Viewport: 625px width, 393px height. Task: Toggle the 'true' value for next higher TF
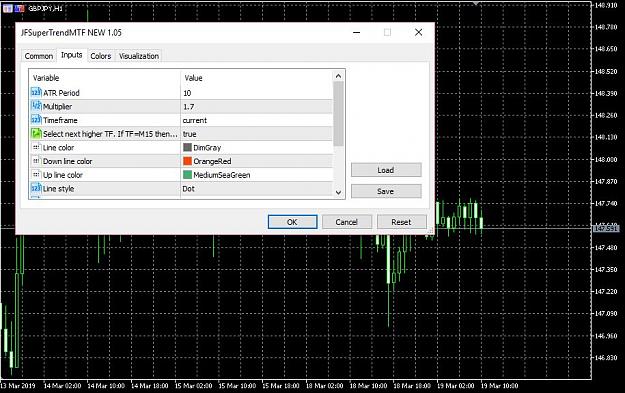189,134
